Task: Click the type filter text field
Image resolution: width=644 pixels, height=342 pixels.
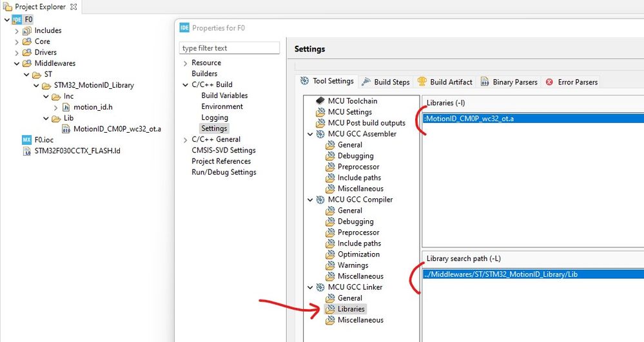Action: click(229, 48)
